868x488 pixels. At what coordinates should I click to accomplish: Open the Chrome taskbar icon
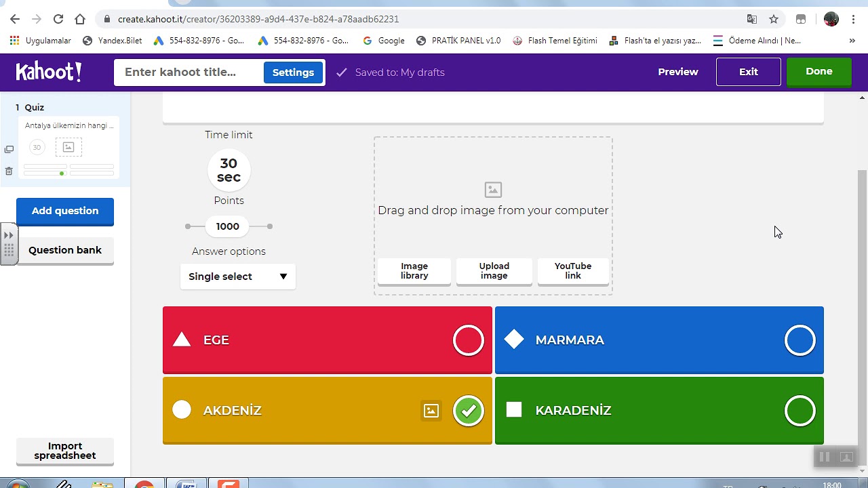coord(144,484)
